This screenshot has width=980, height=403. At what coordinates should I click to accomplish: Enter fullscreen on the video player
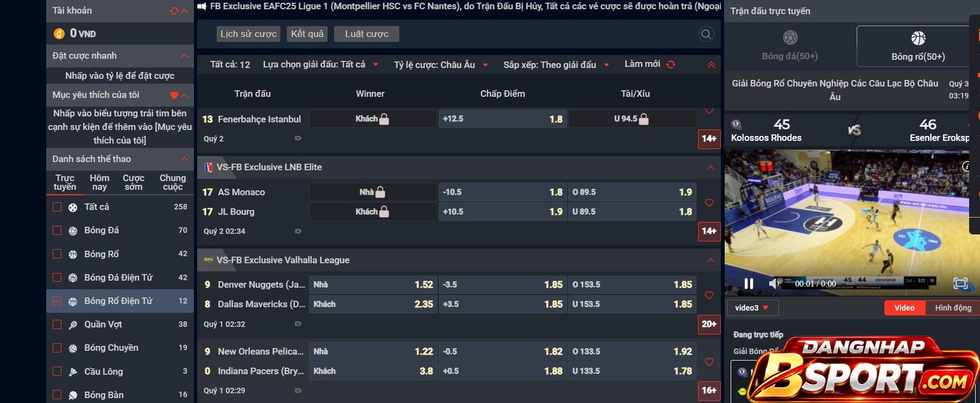click(x=960, y=283)
